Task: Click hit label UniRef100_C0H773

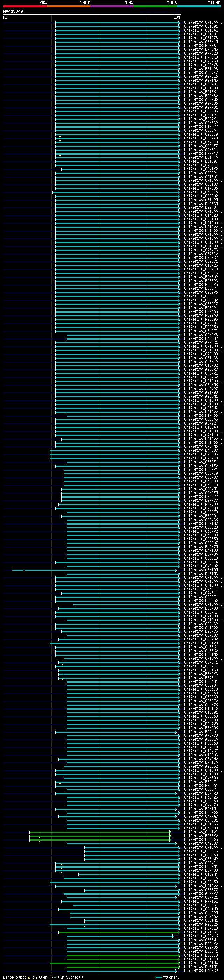Action: click(x=201, y=269)
